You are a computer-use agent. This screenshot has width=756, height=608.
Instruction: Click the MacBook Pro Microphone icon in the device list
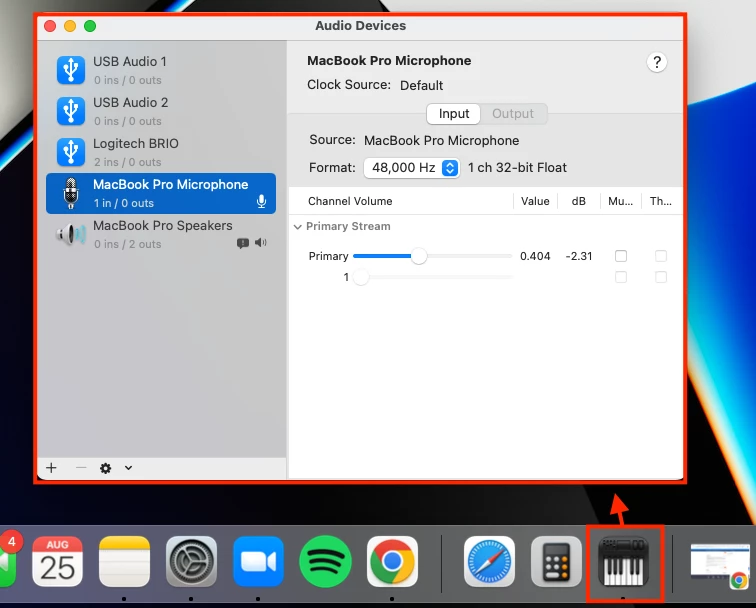coord(71,193)
